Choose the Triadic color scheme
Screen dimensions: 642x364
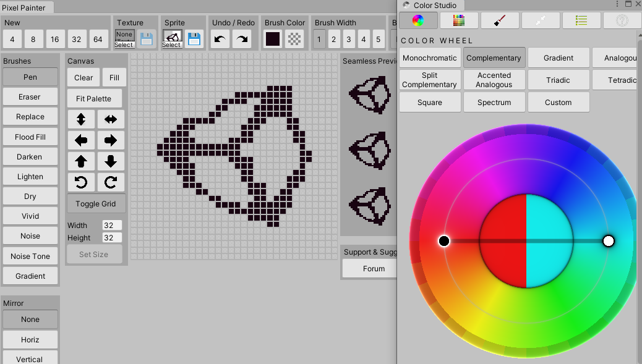tap(559, 80)
